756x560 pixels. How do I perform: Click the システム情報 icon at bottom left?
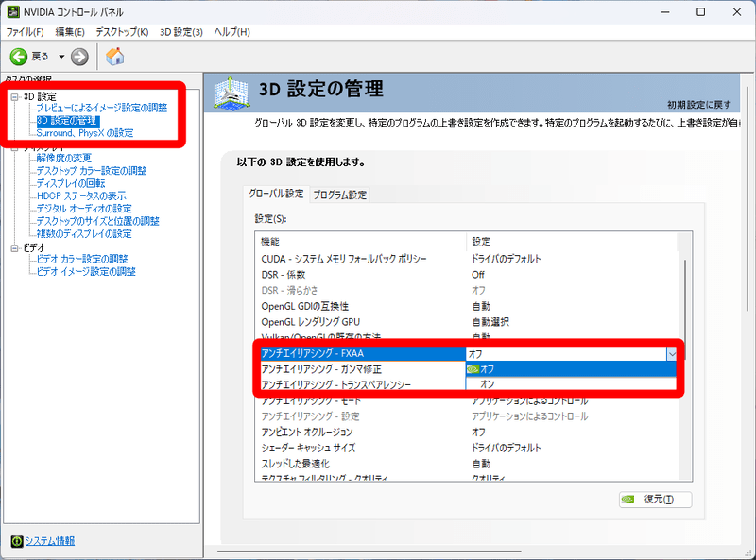[x=17, y=542]
